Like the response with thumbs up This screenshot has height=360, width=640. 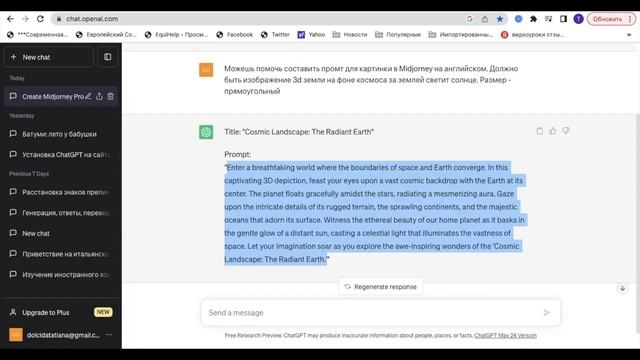[x=553, y=131]
